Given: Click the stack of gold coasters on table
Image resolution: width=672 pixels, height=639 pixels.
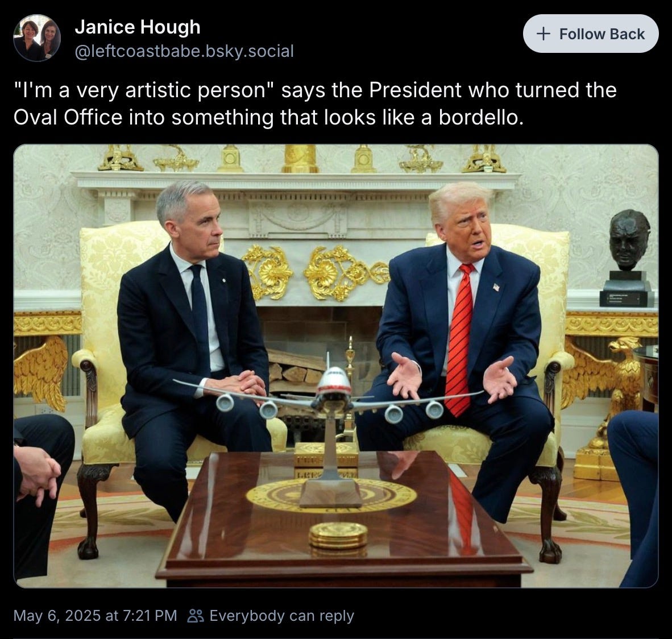Looking at the screenshot, I should click(x=339, y=535).
